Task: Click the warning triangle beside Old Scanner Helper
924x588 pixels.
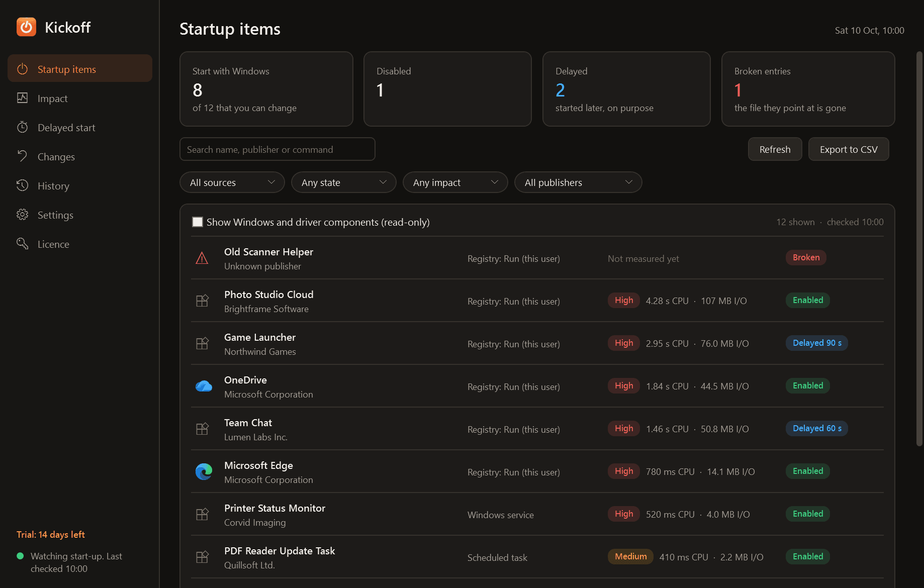Action: pos(202,258)
